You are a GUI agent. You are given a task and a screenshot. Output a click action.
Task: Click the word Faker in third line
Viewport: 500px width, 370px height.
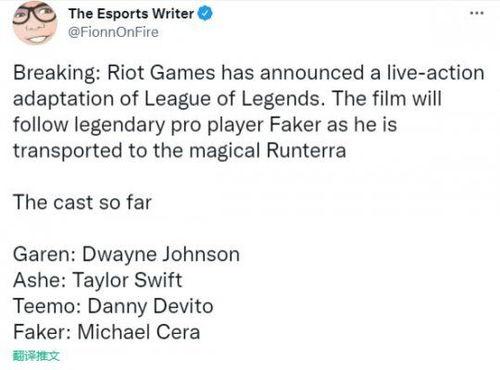295,125
